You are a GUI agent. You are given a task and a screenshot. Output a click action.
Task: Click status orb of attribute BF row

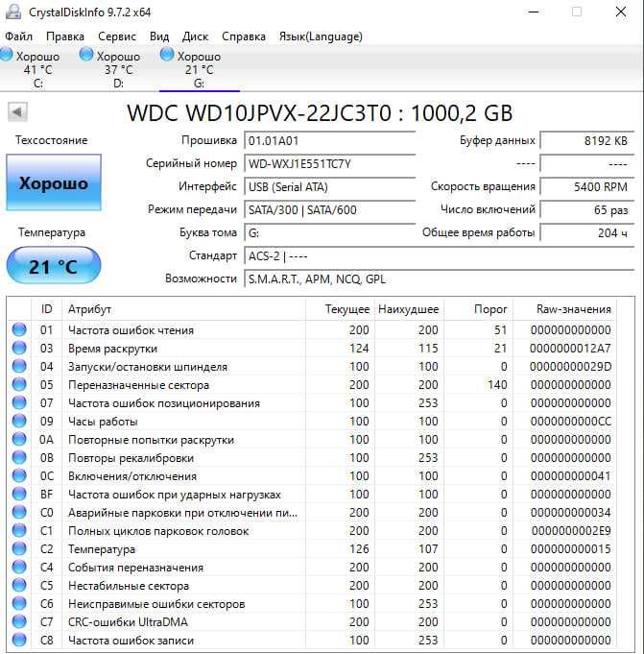(19, 494)
